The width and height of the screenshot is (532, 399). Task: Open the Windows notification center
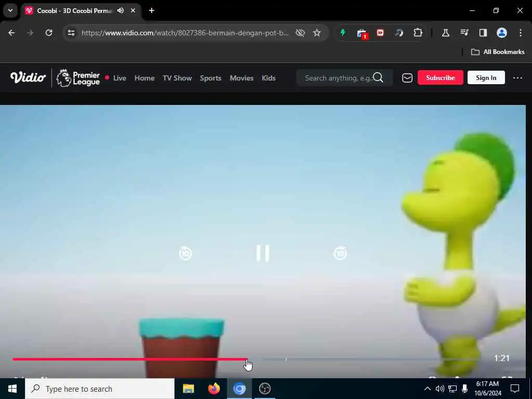pyautogui.click(x=515, y=389)
